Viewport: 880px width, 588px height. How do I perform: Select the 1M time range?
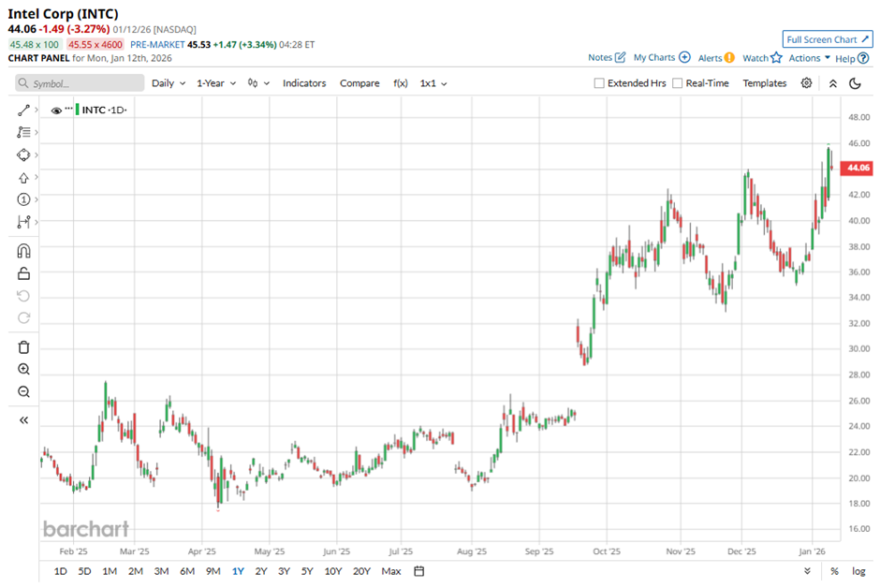(x=110, y=571)
